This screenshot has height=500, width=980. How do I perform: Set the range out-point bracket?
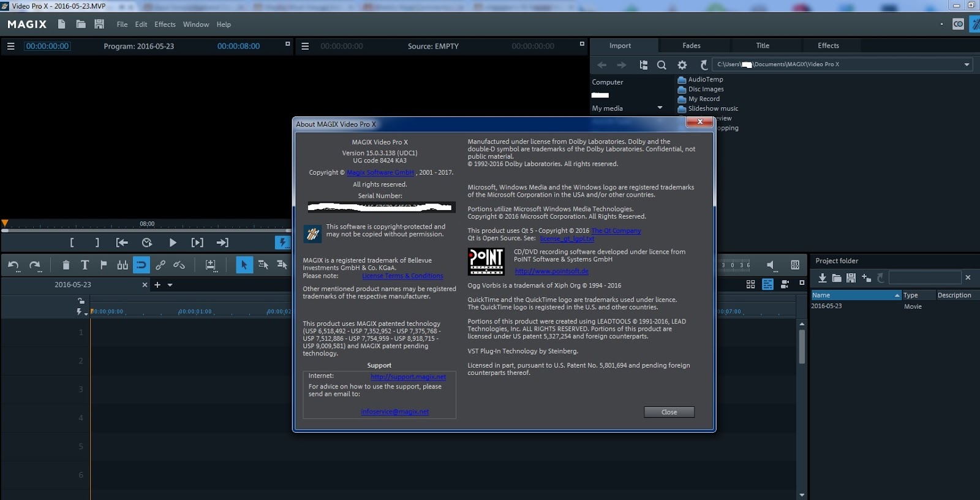point(97,243)
